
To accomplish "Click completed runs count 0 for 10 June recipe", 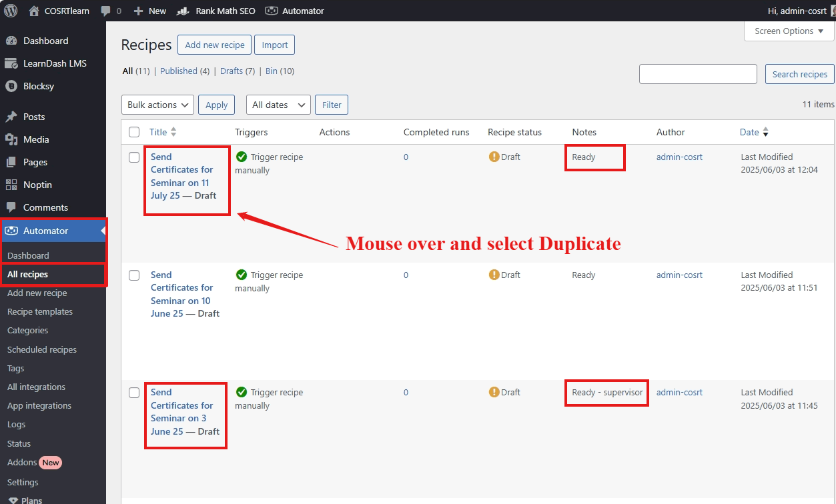I will tap(406, 275).
